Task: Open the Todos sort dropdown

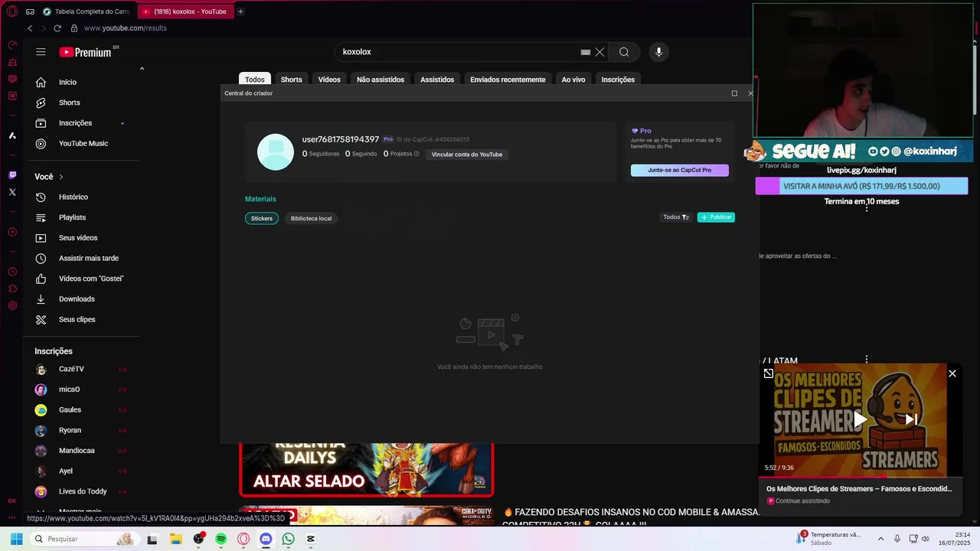Action: (x=676, y=217)
